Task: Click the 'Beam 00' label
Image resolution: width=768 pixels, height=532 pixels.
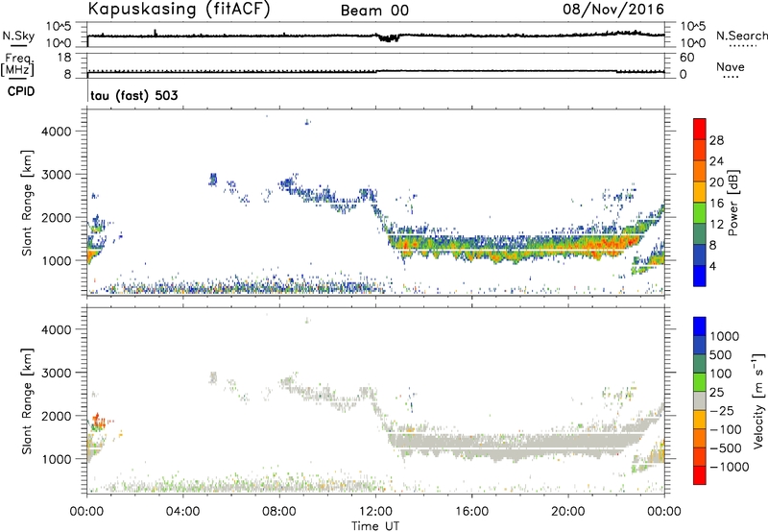Action: tap(374, 11)
